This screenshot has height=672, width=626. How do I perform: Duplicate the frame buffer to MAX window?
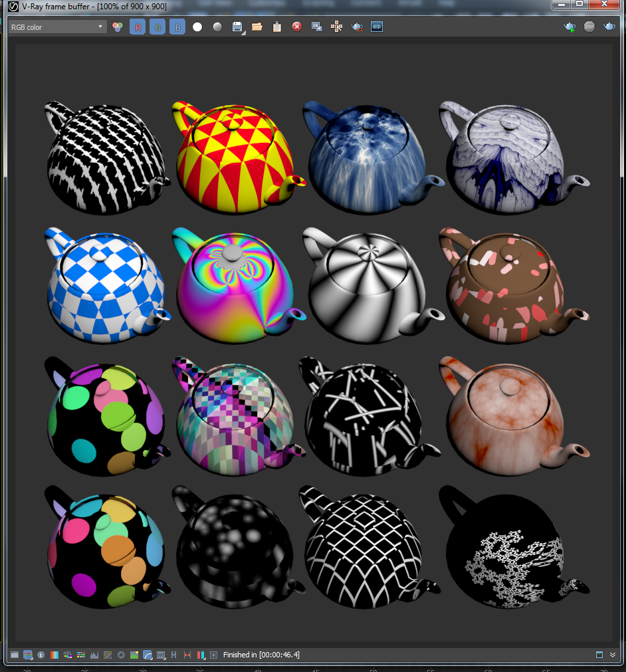317,27
